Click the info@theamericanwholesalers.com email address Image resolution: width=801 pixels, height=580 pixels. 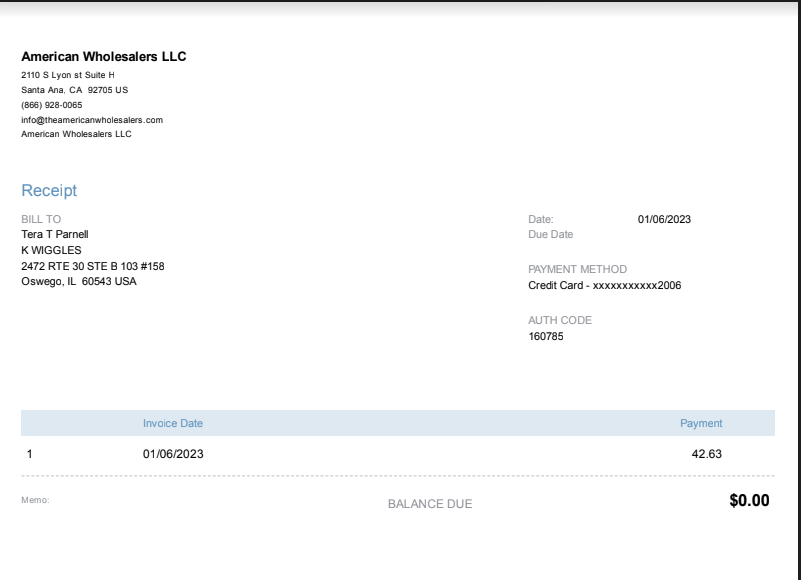[x=92, y=120]
